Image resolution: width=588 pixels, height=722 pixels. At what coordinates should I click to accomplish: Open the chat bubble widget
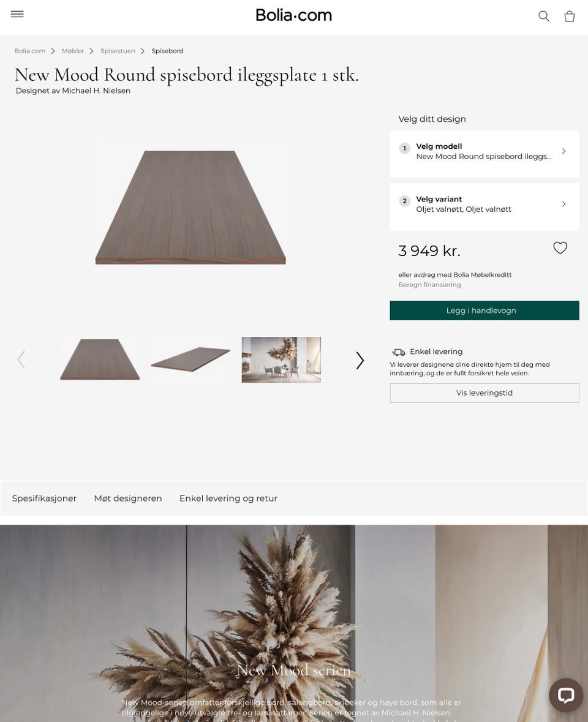(x=566, y=695)
